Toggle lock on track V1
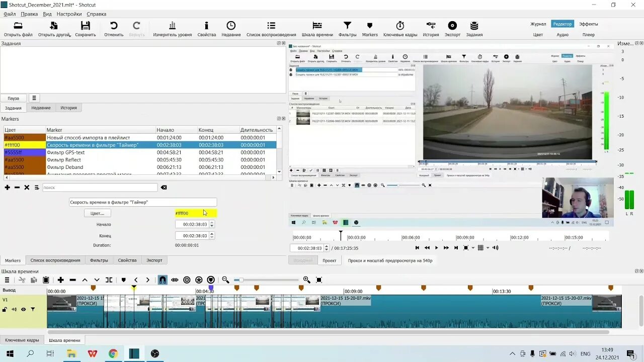This screenshot has width=644, height=362. point(5,309)
